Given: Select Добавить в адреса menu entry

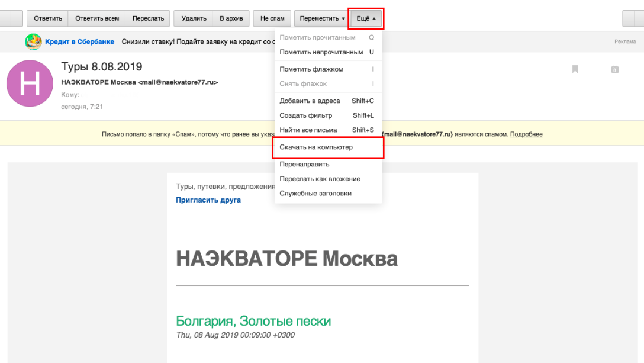Looking at the screenshot, I should (x=327, y=101).
